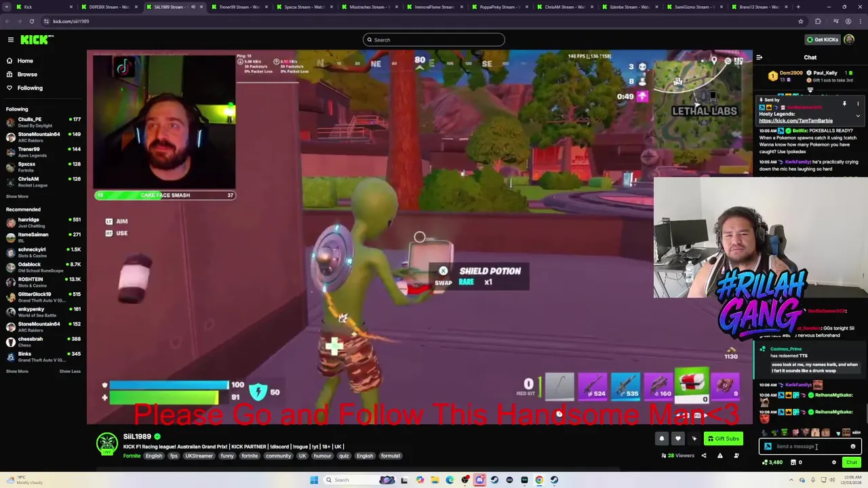Open recommended channel Binks

[42, 357]
